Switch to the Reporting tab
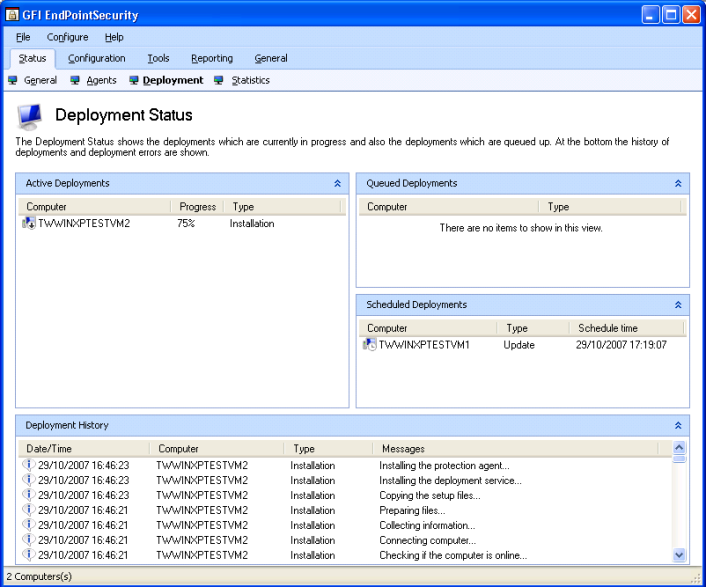Viewport: 706px width, 587px height. (212, 59)
